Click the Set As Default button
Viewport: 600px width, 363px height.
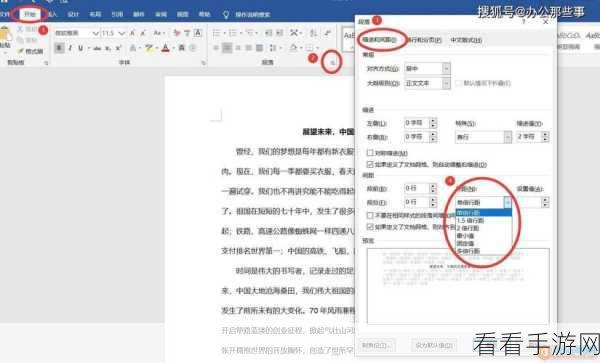point(434,345)
